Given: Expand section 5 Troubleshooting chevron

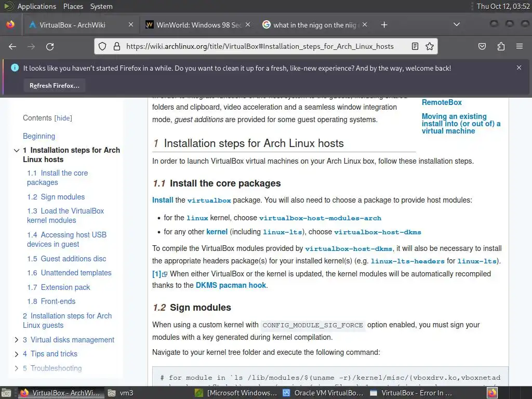Looking at the screenshot, I should click(16, 368).
